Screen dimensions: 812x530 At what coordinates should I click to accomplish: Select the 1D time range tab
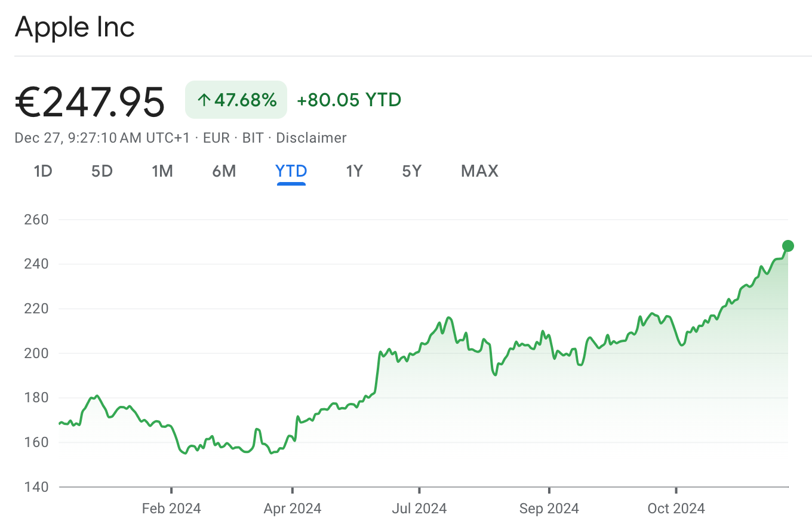click(x=43, y=172)
